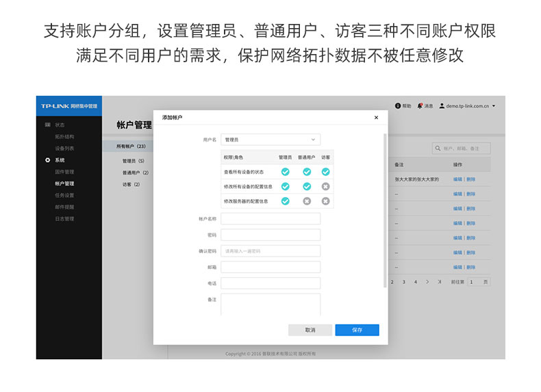Open 拓扑结构 in the sidebar
The width and height of the screenshot is (541, 392).
click(x=64, y=137)
